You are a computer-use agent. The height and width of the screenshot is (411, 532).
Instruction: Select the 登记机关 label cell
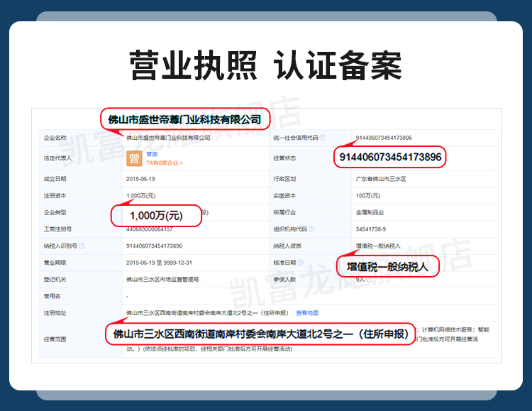point(81,279)
